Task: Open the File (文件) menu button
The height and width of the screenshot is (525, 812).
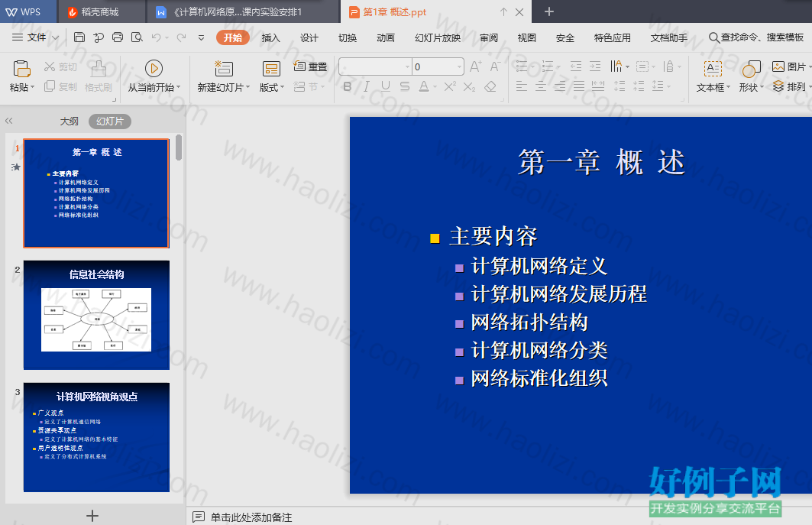Action: [36, 37]
